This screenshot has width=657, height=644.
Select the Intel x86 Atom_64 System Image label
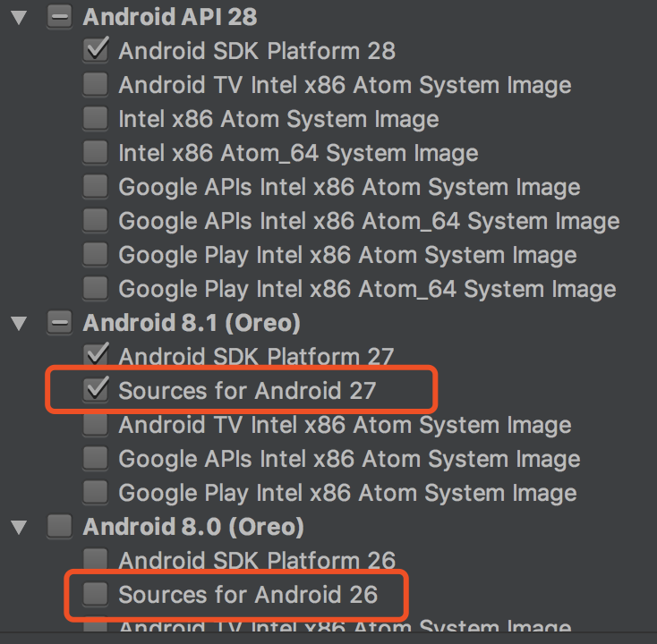click(298, 153)
